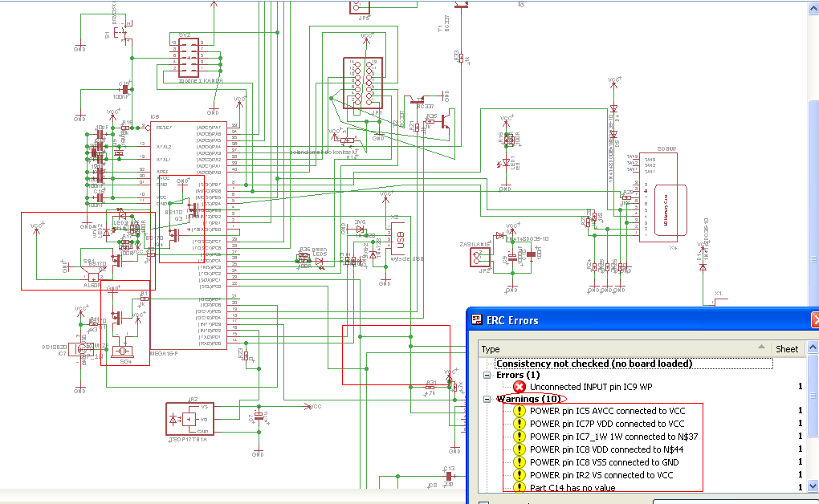Select 'POWER pin IC7_1W 1W connected to N$37'

click(x=613, y=437)
